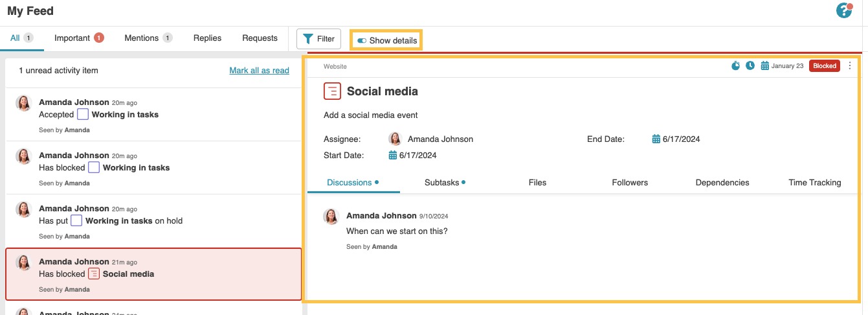This screenshot has width=868, height=315.
Task: Open the January 23 calendar icon
Action: point(765,65)
